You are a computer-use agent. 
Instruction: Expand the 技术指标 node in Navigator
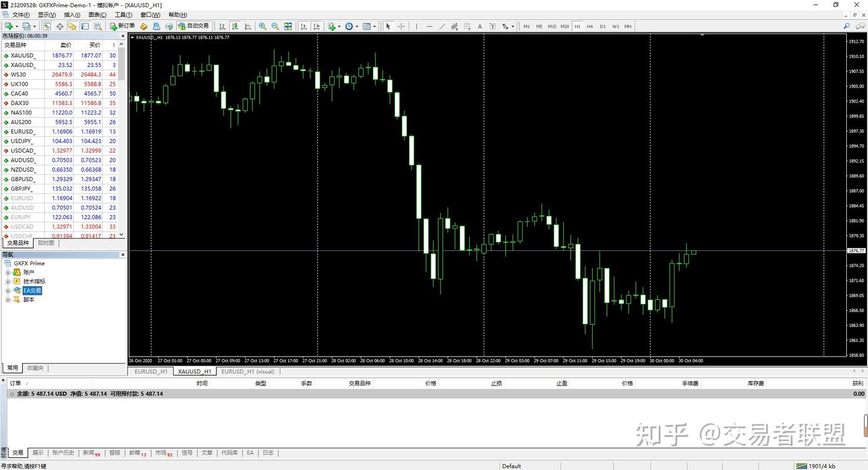9,281
